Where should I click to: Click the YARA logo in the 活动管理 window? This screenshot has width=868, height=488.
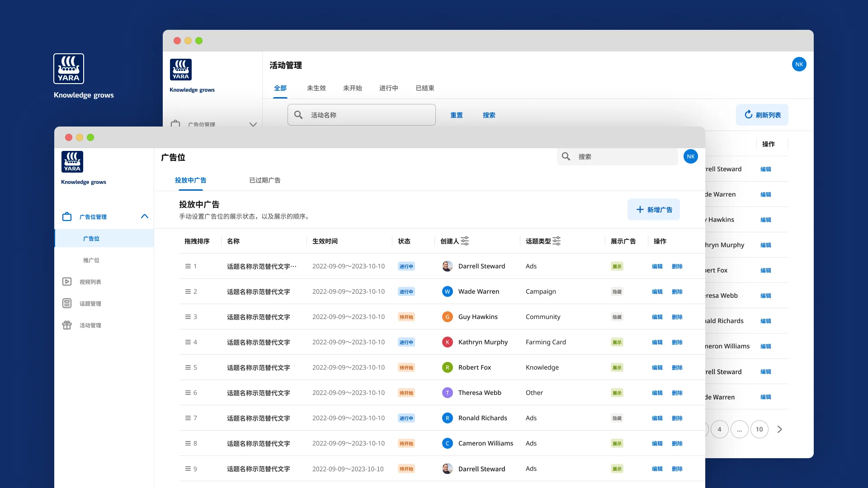coord(181,70)
